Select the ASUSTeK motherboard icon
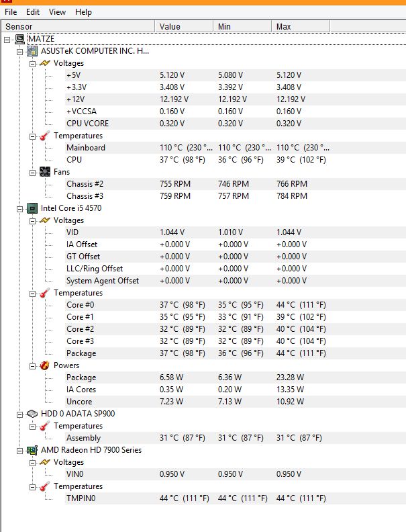Image resolution: width=406 pixels, height=532 pixels. coord(32,51)
